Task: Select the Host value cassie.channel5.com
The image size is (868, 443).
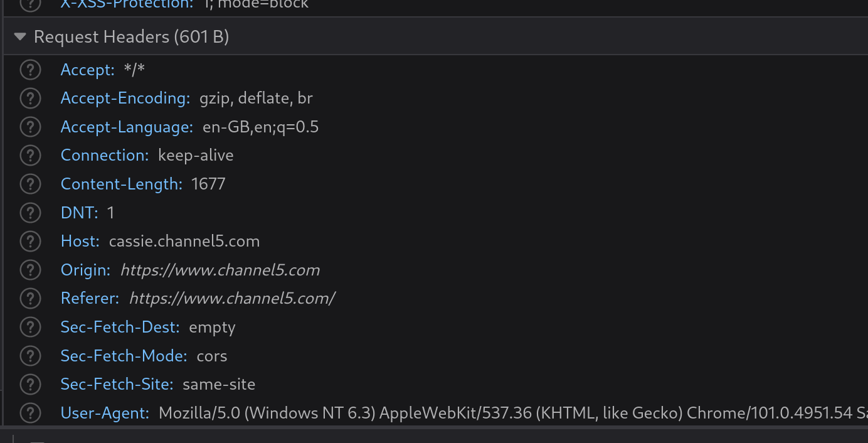Action: point(184,241)
